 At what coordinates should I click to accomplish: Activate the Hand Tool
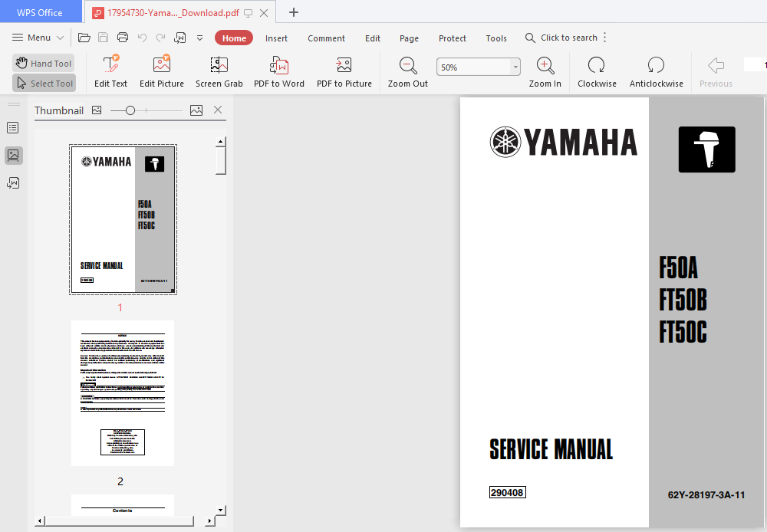pos(44,63)
